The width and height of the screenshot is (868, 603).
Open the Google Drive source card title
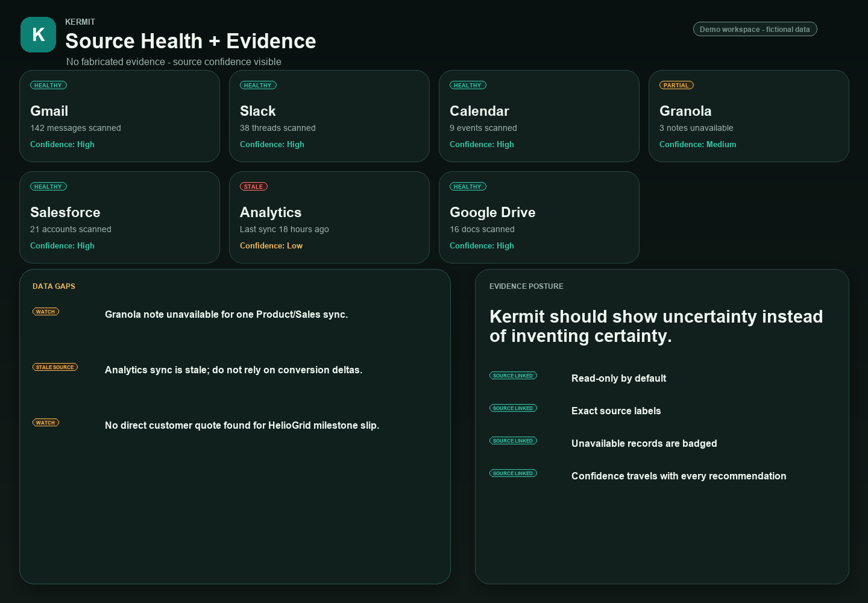[x=492, y=212]
